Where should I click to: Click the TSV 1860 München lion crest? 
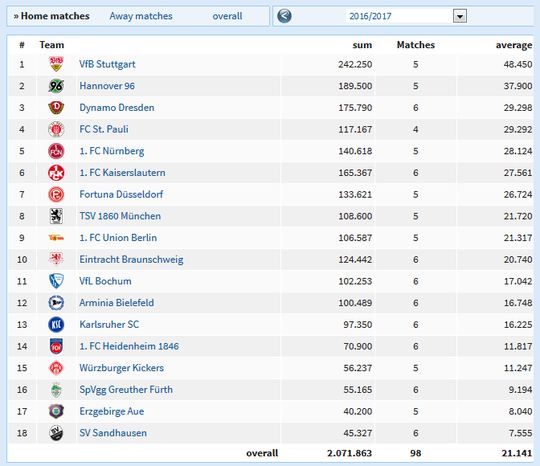56,216
